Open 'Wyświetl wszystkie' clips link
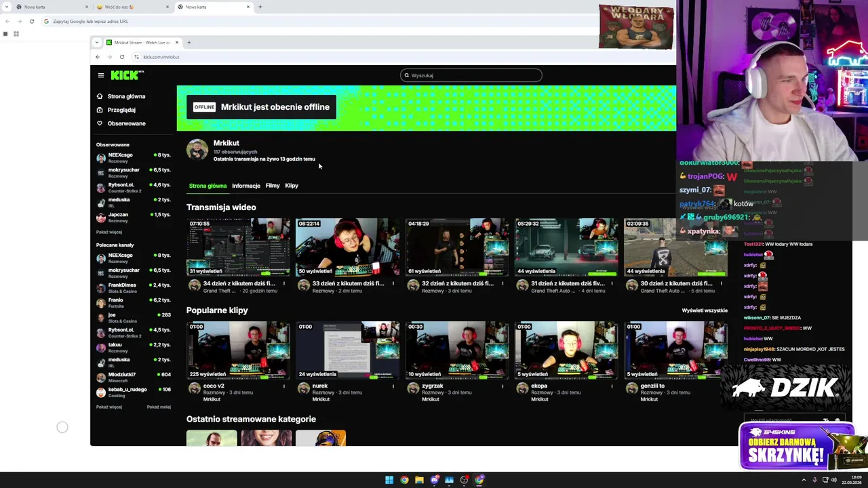The width and height of the screenshot is (868, 488). pyautogui.click(x=705, y=310)
